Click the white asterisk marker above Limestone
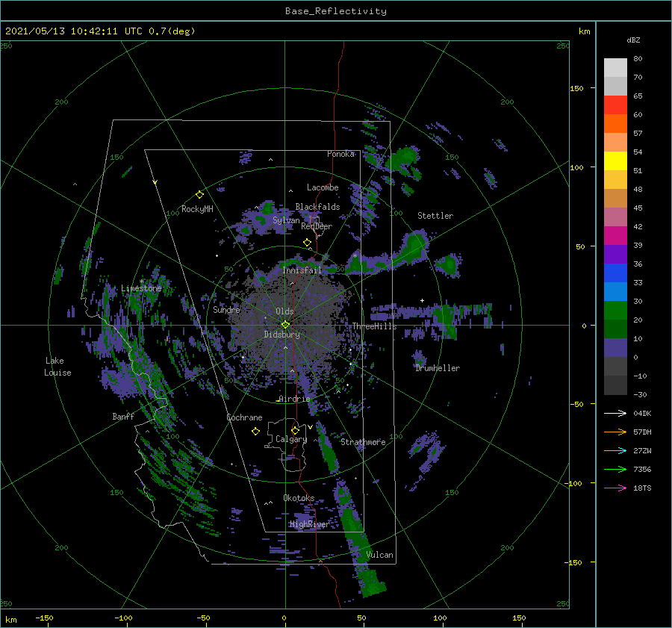Viewport: 672px width, 628px height. pos(141,282)
